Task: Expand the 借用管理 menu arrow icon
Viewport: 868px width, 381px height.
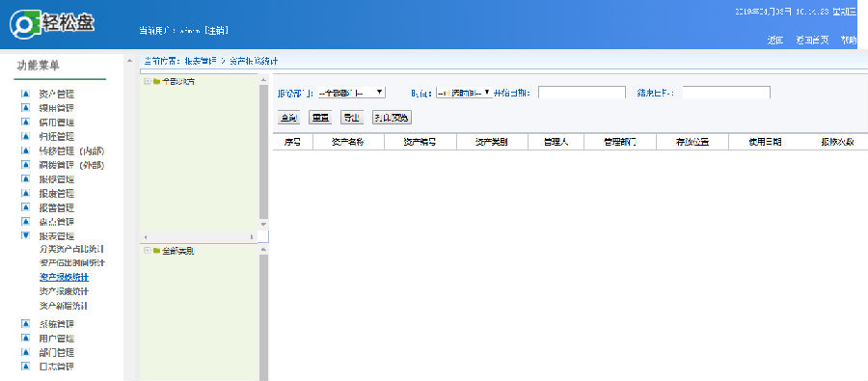Action: pos(25,122)
